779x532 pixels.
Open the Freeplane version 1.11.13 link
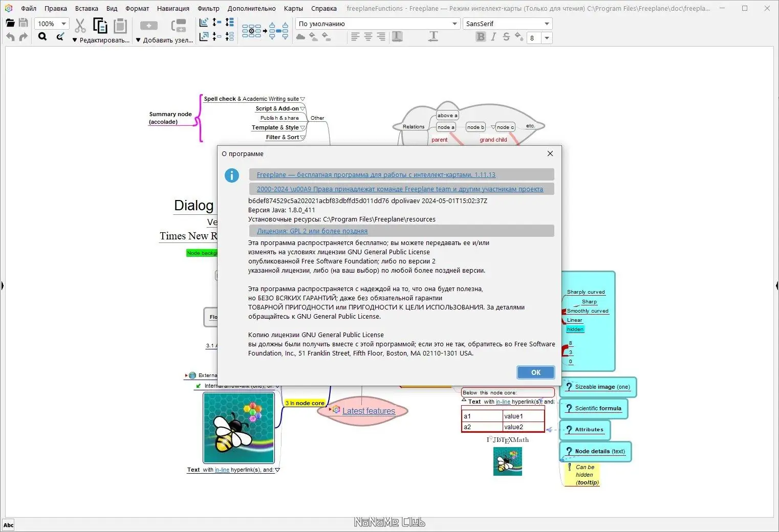(x=376, y=175)
